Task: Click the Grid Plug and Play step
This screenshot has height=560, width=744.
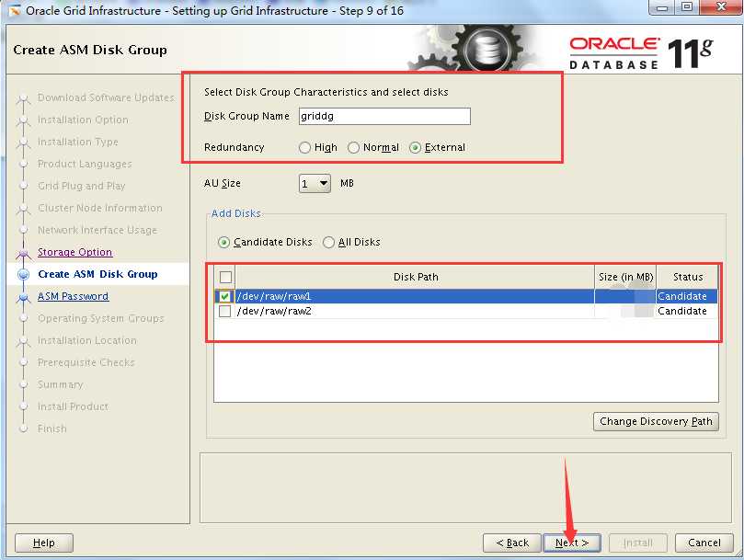Action: point(81,186)
